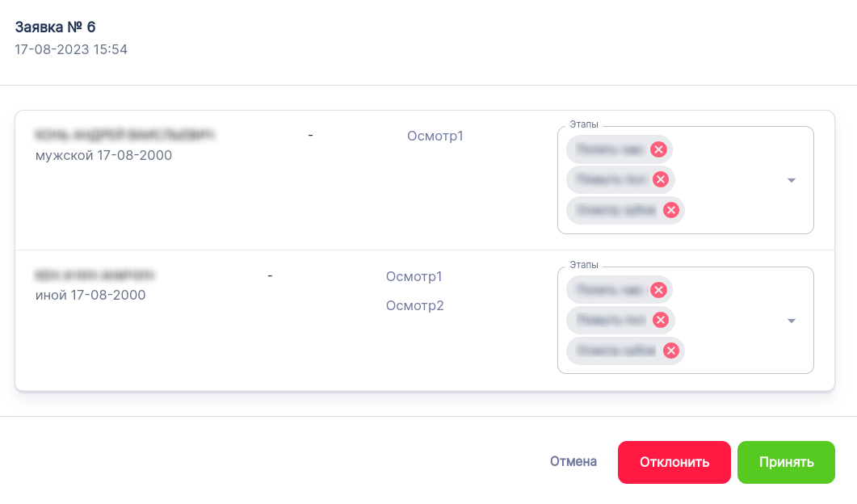Viewport: 857px width, 504px height.
Task: Click the "мужской 17-08-2000" patient details text
Action: click(103, 155)
